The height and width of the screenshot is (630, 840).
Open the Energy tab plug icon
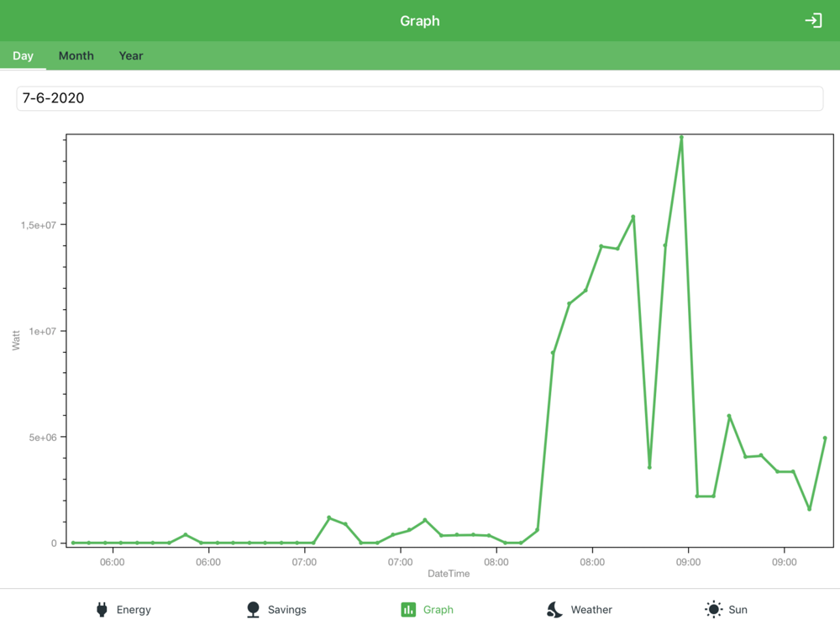coord(102,609)
